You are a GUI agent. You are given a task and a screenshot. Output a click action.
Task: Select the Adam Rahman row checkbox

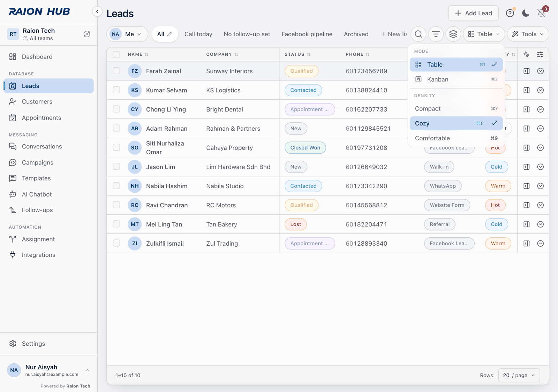[116, 128]
